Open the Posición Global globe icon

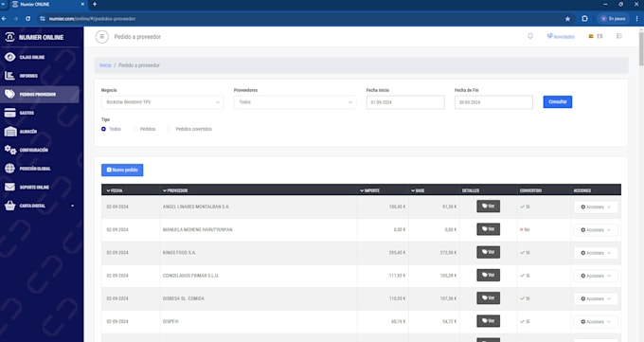9,168
